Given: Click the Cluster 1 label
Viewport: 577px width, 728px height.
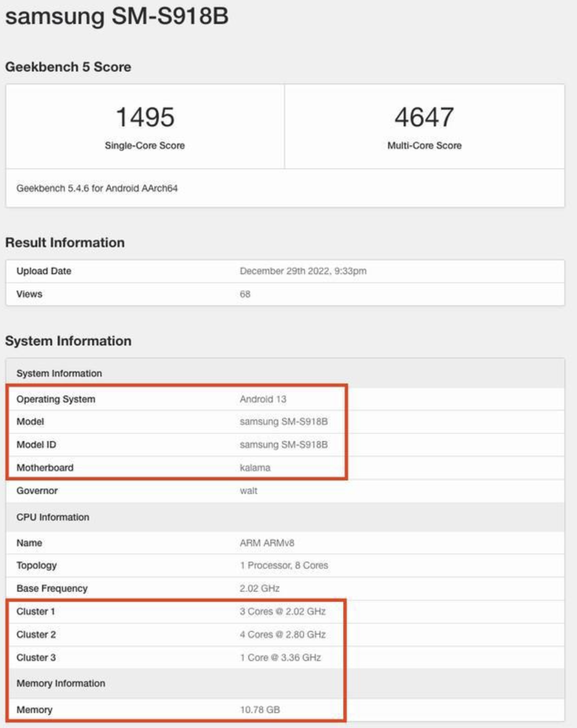Looking at the screenshot, I should click(36, 612).
